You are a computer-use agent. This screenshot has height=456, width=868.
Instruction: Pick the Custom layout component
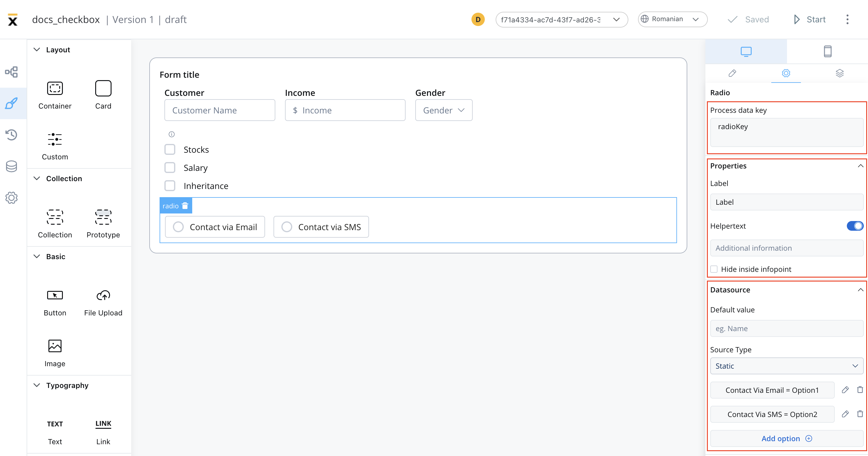(55, 146)
